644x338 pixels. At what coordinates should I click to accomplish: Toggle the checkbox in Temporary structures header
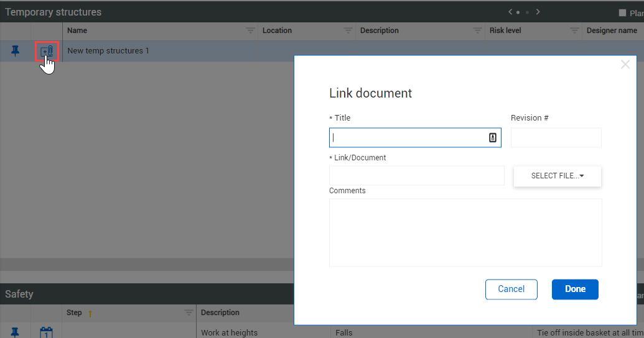tap(622, 12)
